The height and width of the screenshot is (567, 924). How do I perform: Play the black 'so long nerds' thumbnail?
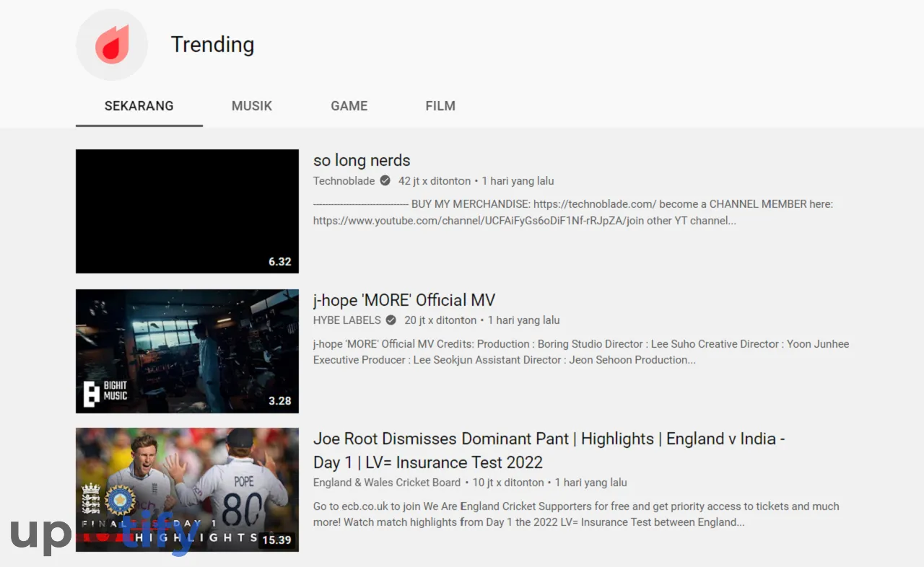pos(187,211)
